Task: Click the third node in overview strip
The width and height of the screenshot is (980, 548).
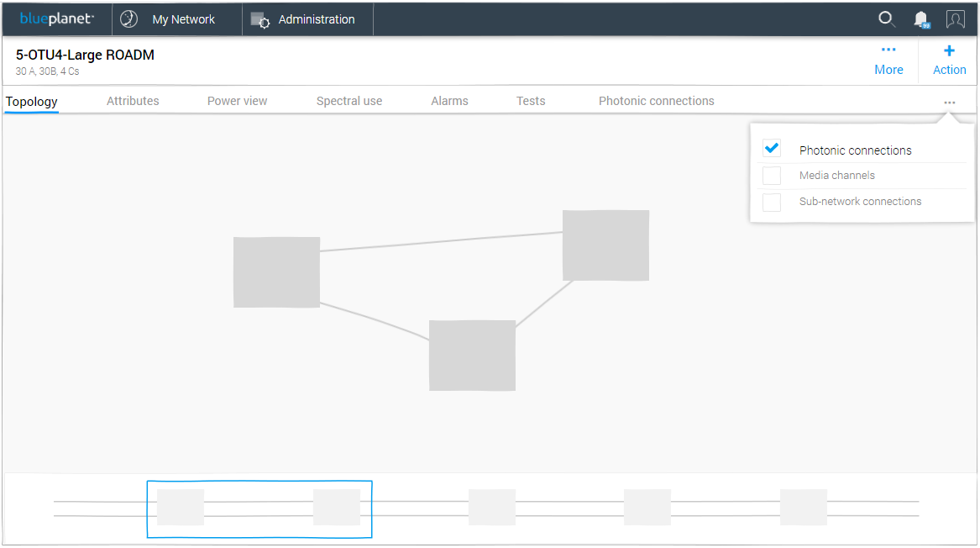Action: [492, 508]
